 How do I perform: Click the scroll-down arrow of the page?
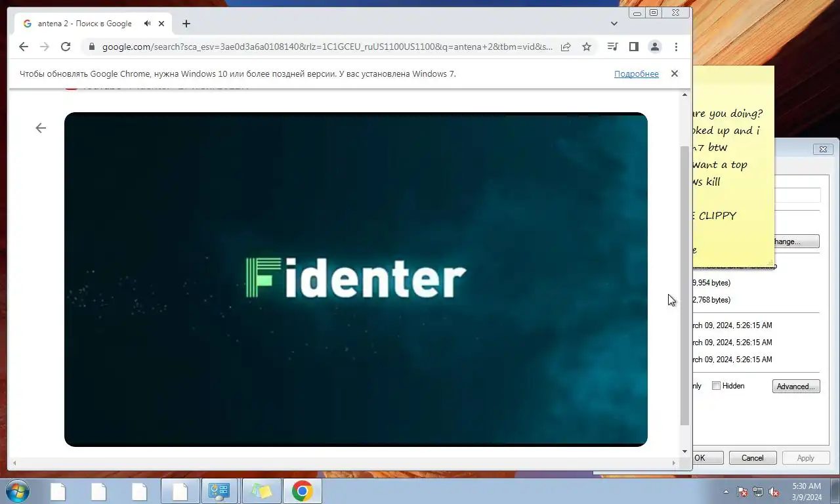(x=684, y=452)
